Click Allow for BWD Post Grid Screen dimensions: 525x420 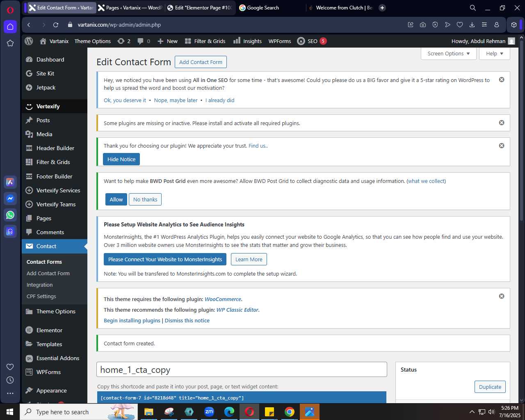pos(116,199)
